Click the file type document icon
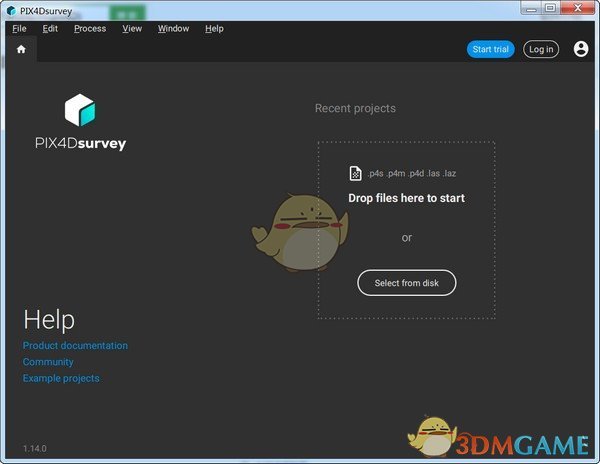 (x=355, y=173)
